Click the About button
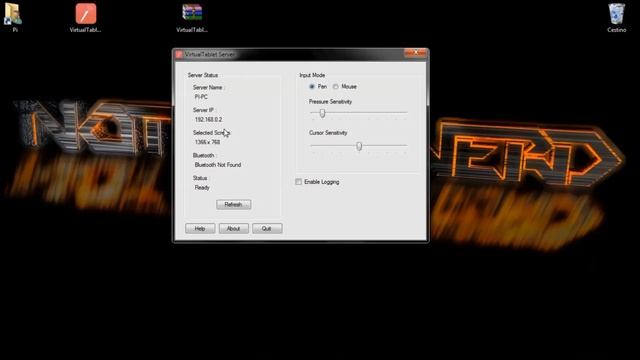This screenshot has height=360, width=640. point(233,229)
